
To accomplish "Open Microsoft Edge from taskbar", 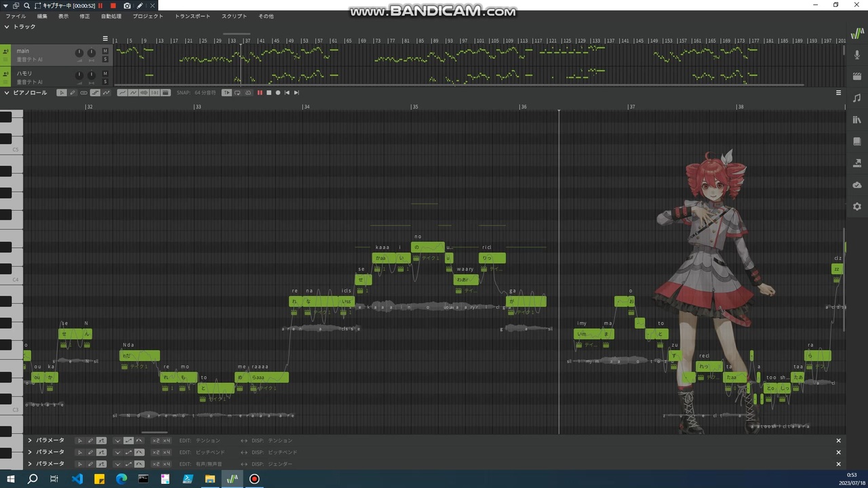I will [x=121, y=479].
